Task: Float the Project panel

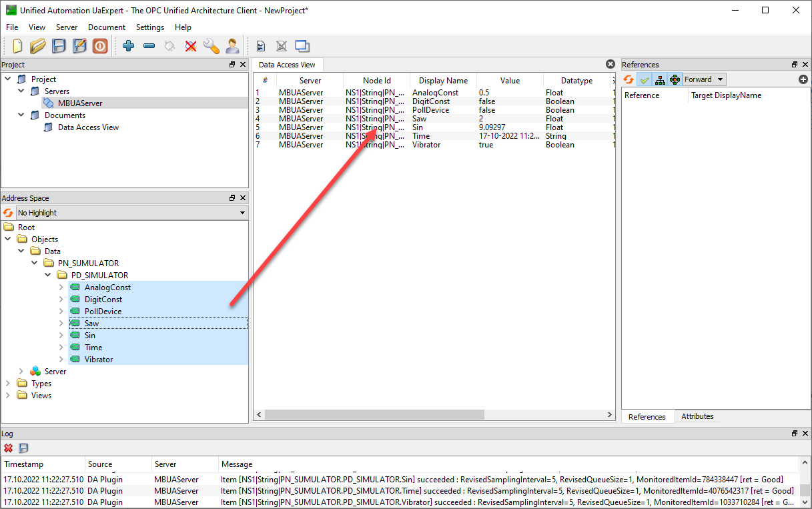Action: pyautogui.click(x=232, y=65)
